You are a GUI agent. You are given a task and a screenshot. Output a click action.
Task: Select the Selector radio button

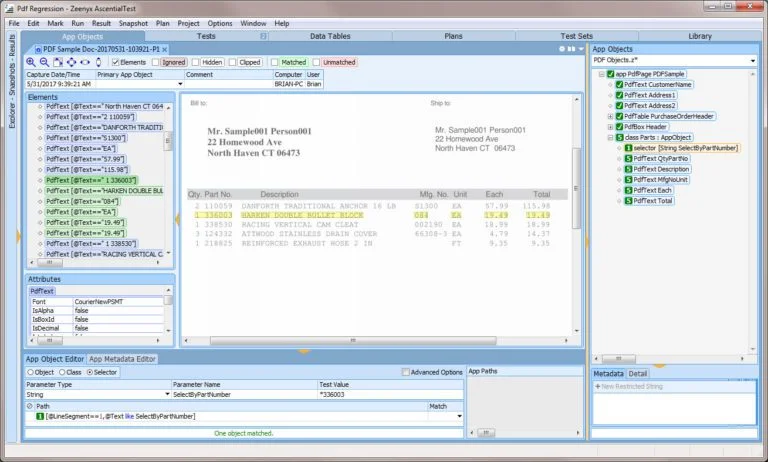coord(90,372)
